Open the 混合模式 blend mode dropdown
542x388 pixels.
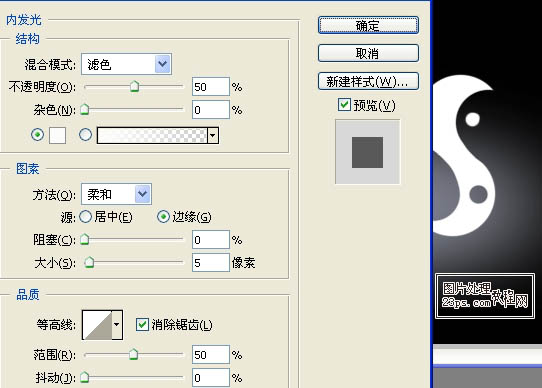[126, 64]
